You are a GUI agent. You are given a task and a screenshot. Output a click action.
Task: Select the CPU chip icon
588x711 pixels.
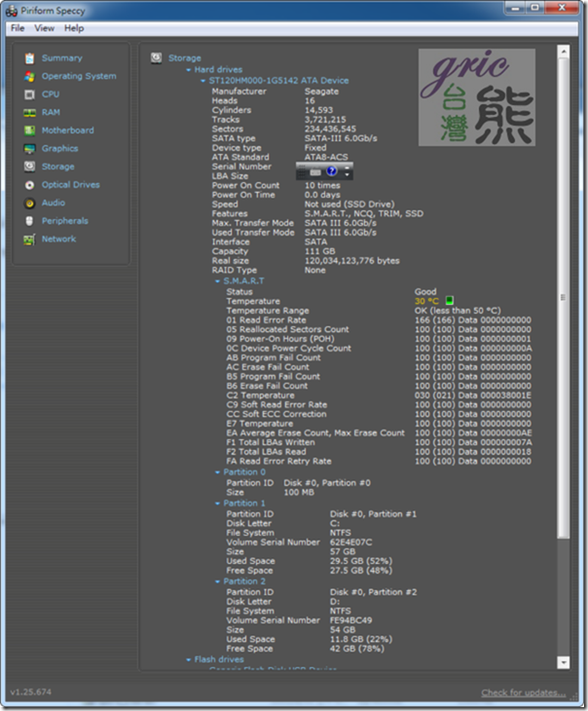pyautogui.click(x=29, y=94)
